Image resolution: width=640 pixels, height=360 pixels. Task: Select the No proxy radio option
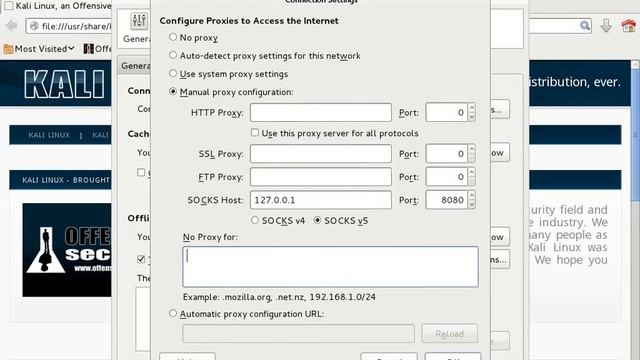(x=173, y=37)
